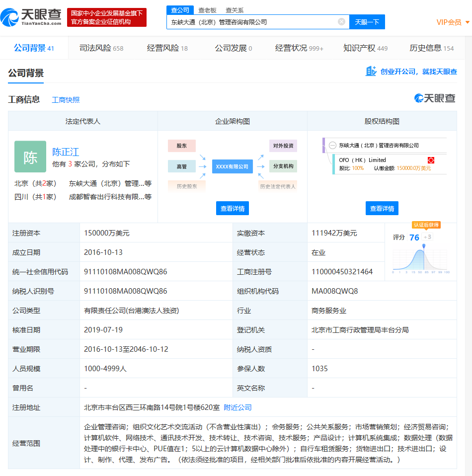Click the 对外投资 box in structure diagram
This screenshot has width=472, height=476.
283,146
